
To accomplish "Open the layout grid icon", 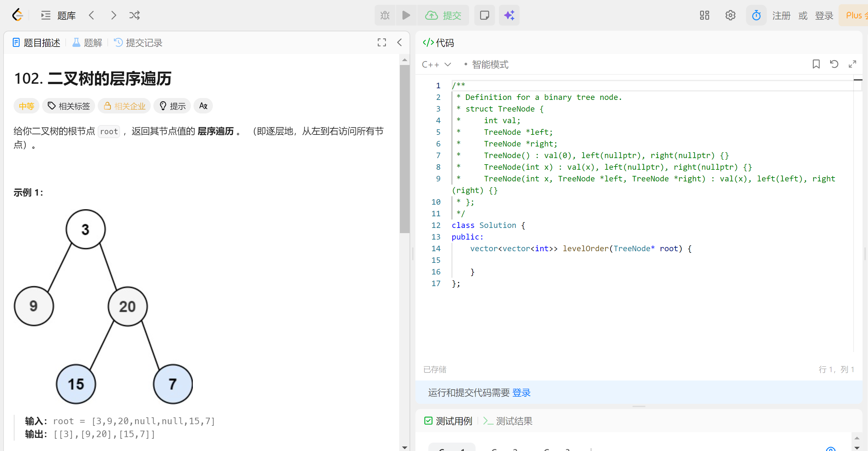I will pyautogui.click(x=704, y=15).
